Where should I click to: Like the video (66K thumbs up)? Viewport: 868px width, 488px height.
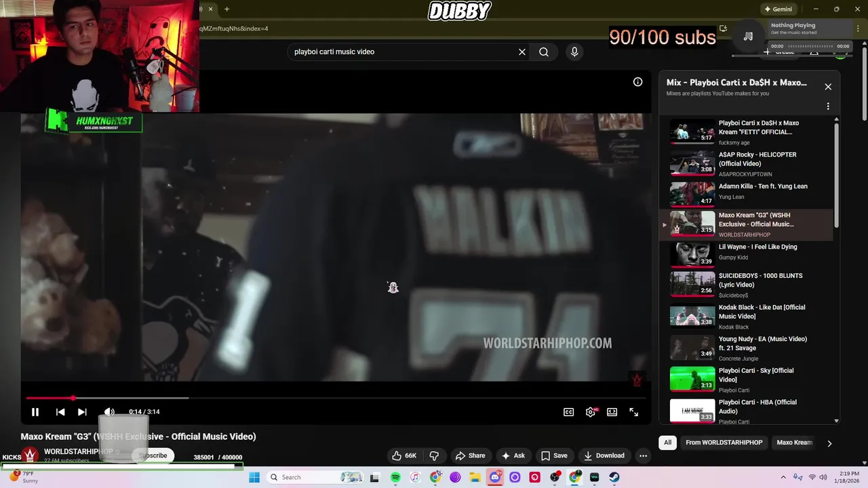(x=405, y=455)
